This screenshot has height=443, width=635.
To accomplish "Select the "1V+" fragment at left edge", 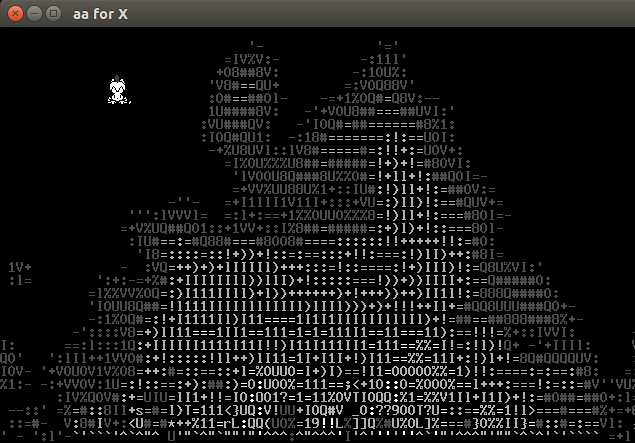I will [x=20, y=267].
